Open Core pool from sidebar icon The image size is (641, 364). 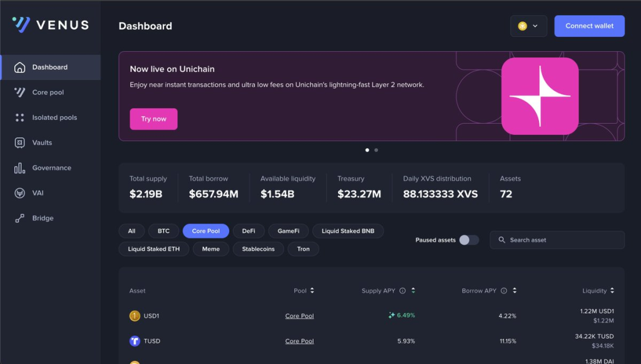[x=19, y=93]
